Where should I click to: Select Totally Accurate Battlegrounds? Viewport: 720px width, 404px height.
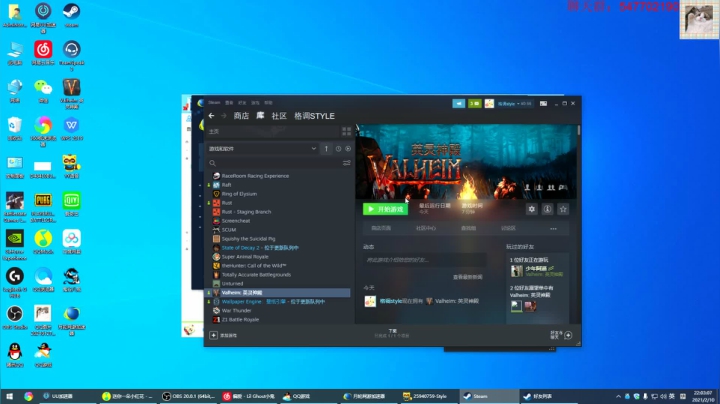pyautogui.click(x=256, y=275)
